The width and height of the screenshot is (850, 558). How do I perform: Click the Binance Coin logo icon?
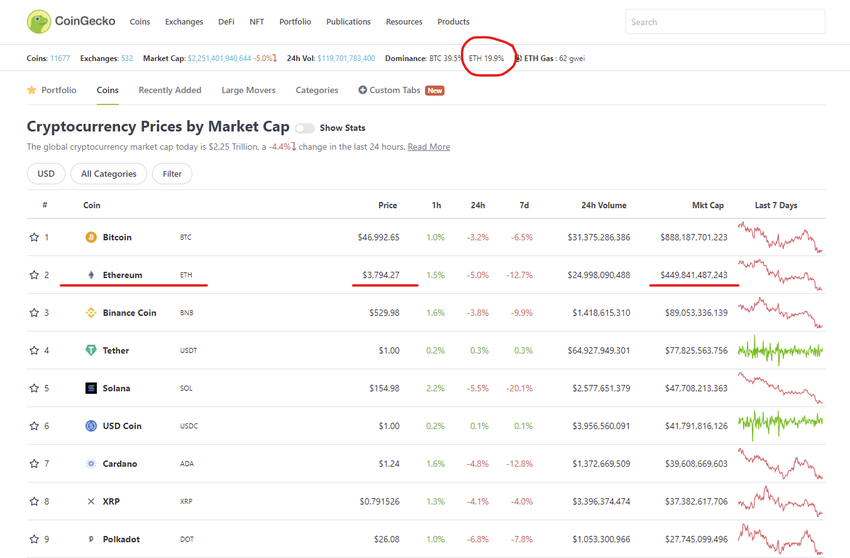(x=91, y=312)
